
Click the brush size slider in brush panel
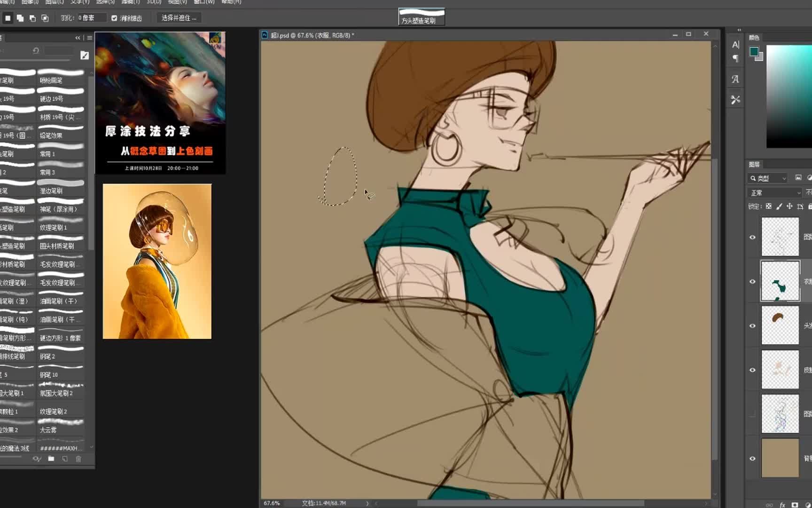34,60
